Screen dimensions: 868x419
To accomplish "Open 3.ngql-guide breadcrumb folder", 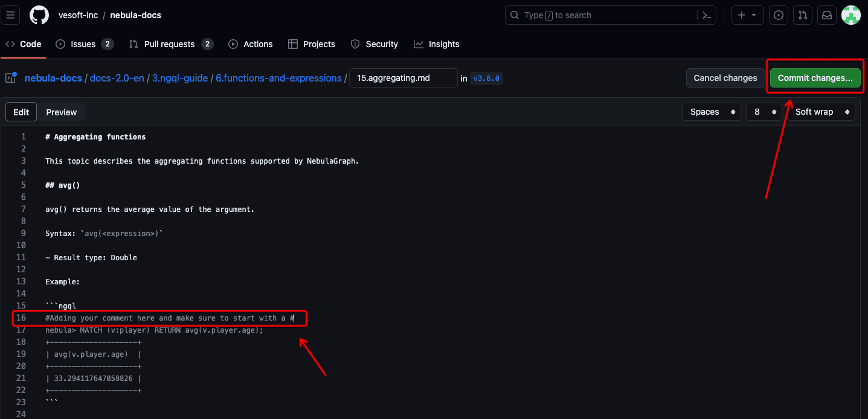I will click(x=180, y=78).
